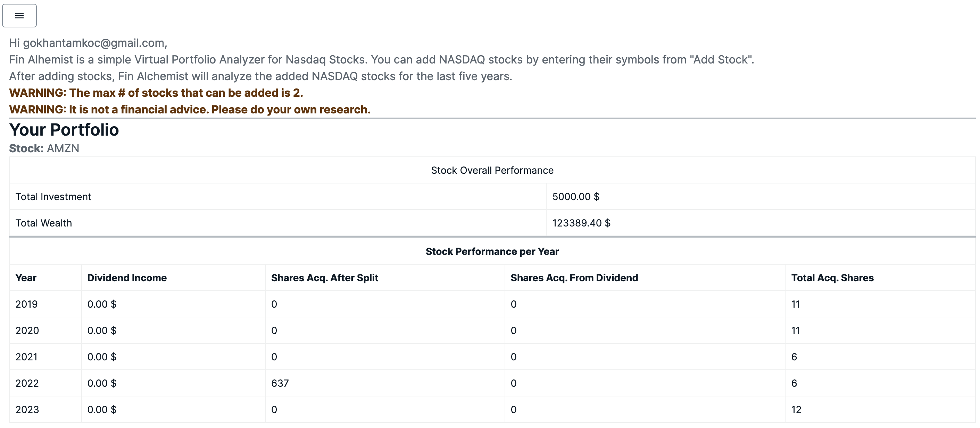Click the "Shares Acq. After Split" column header

[324, 278]
